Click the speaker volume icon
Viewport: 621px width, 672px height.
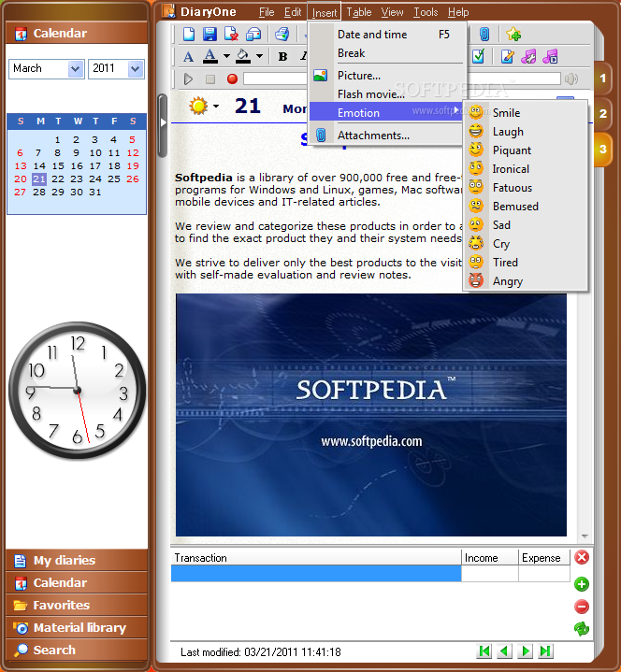571,79
